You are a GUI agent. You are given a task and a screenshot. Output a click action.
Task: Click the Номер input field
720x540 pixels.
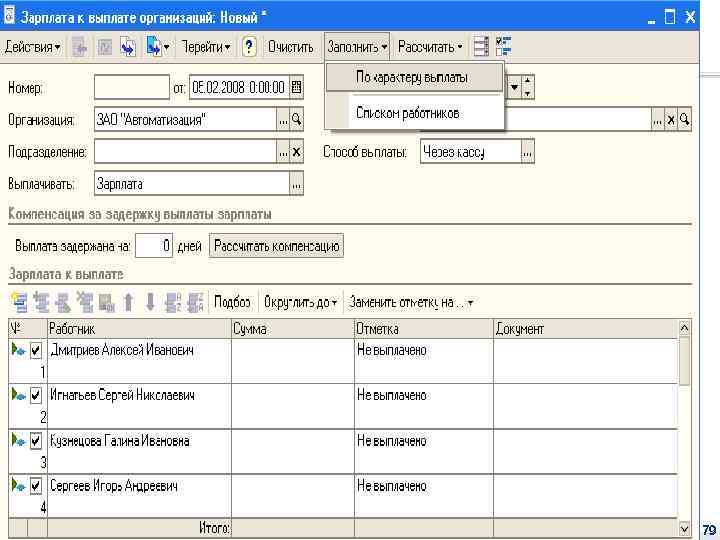click(x=132, y=87)
